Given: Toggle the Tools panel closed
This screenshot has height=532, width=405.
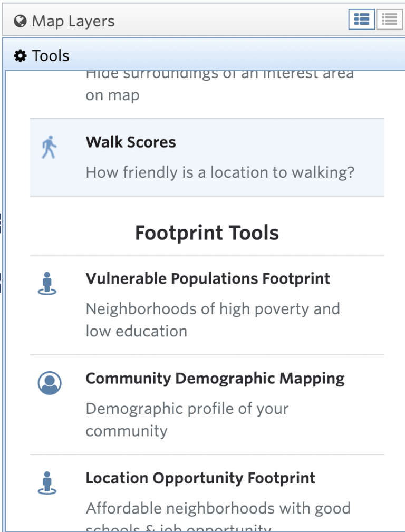Looking at the screenshot, I should [51, 55].
